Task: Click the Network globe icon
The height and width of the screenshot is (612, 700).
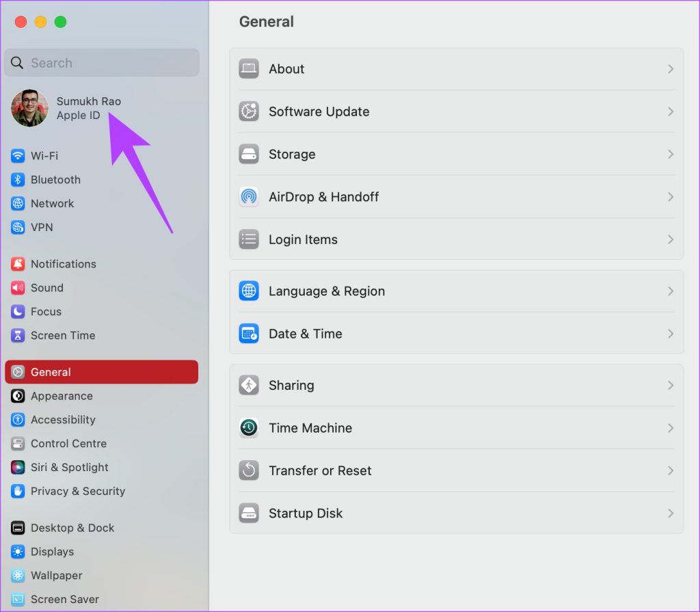Action: click(x=17, y=203)
